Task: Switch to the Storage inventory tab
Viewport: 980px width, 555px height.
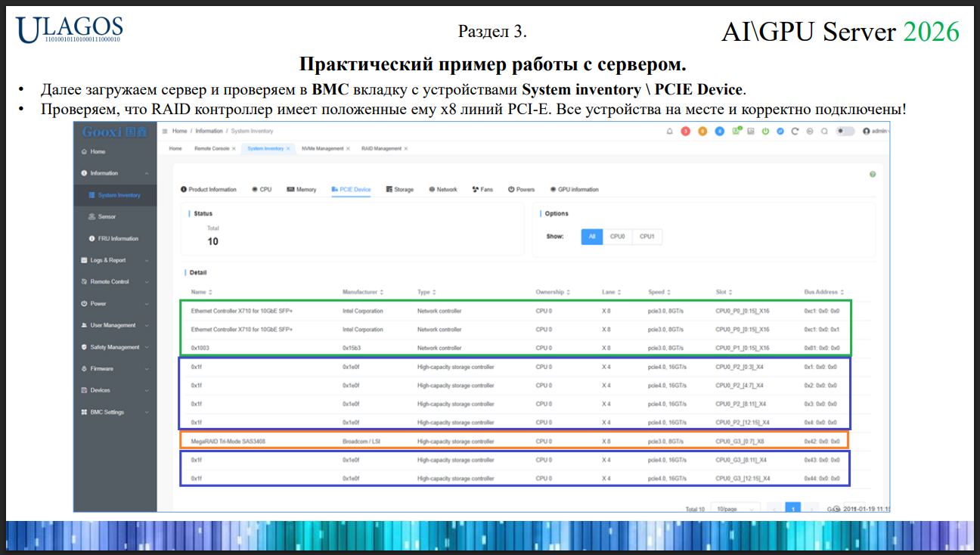Action: tap(399, 189)
